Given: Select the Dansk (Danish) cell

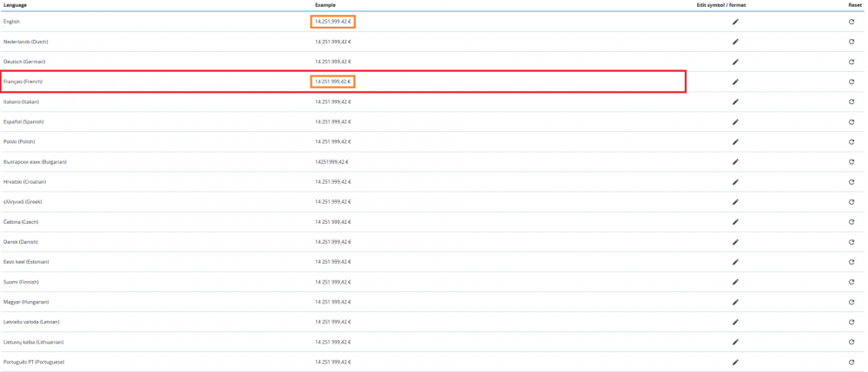Looking at the screenshot, I should 21,242.
